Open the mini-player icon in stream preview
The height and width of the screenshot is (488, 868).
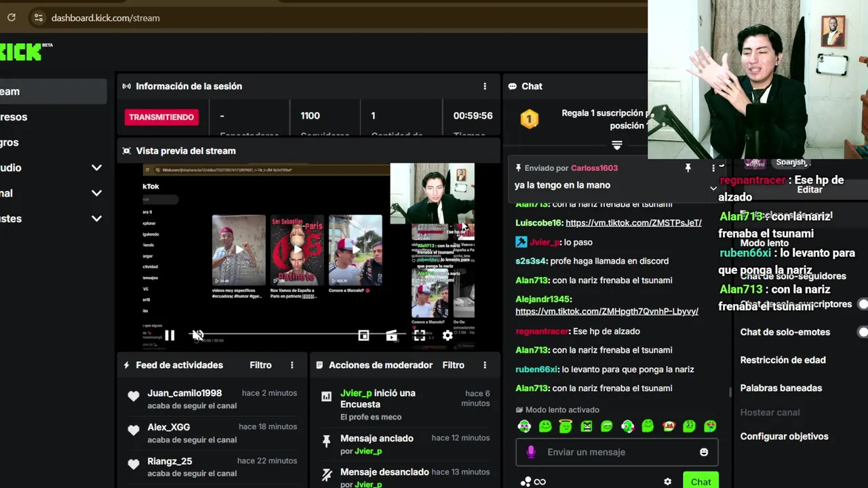[363, 335]
